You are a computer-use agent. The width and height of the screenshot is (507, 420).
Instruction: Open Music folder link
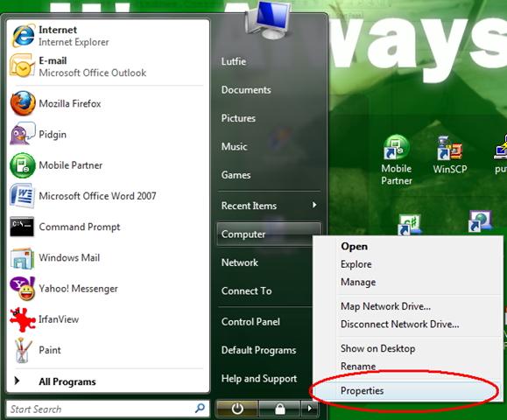coord(234,147)
